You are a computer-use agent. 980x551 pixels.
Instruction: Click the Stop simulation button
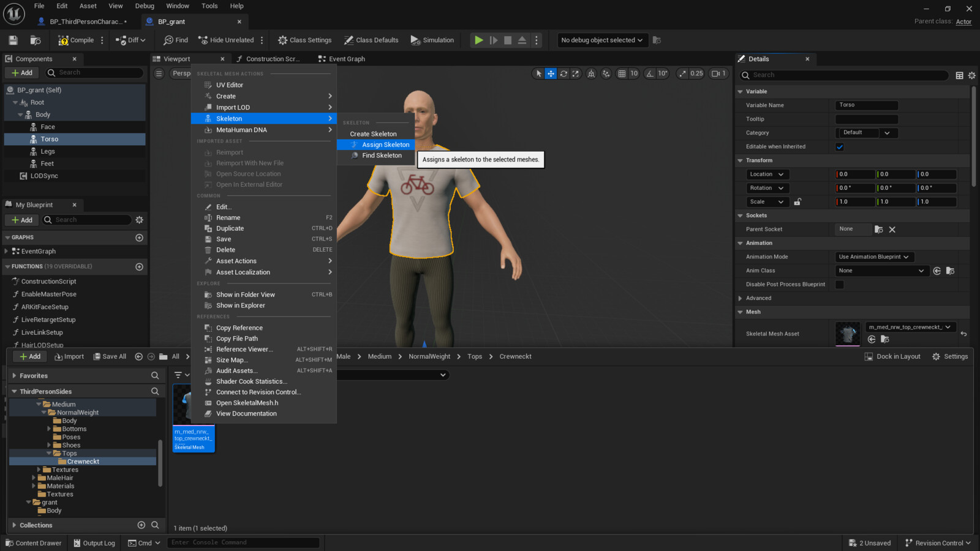coord(508,40)
